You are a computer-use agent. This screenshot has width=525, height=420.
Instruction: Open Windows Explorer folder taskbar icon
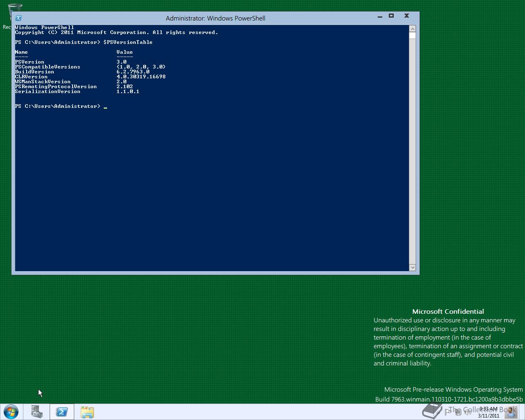[87, 412]
